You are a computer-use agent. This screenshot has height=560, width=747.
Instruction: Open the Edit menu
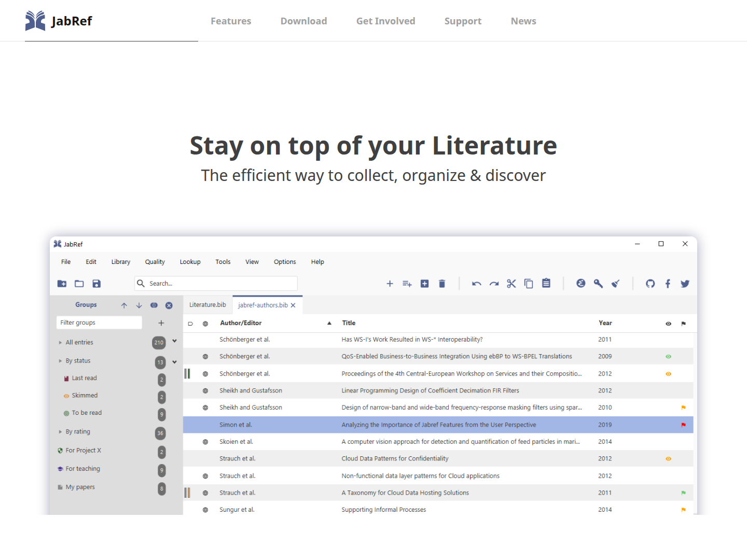pos(91,262)
